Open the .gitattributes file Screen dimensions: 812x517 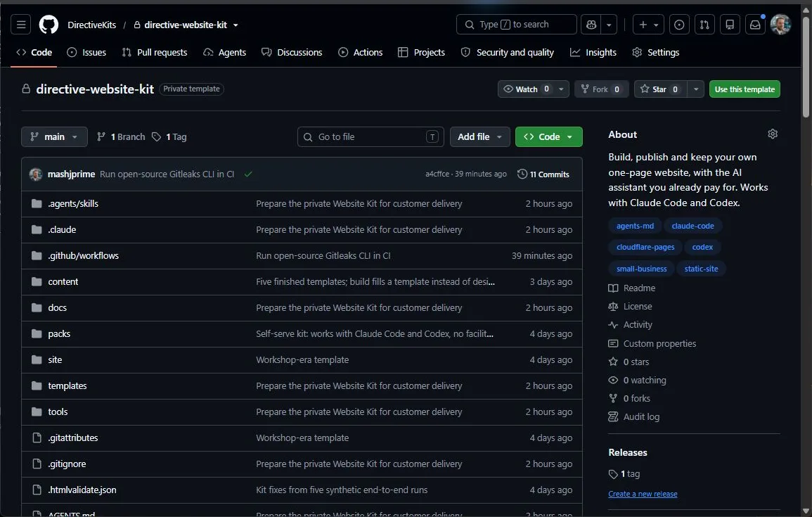(73, 438)
